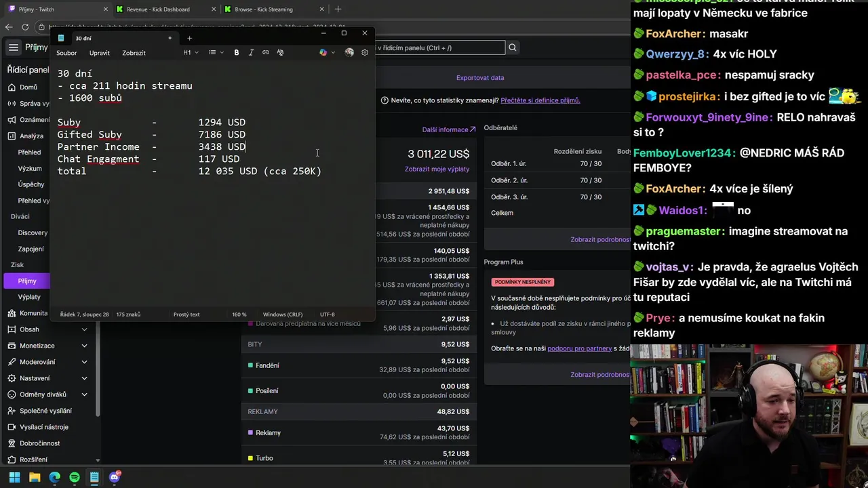
Task: Select the Posílení bits row
Action: [359, 390]
